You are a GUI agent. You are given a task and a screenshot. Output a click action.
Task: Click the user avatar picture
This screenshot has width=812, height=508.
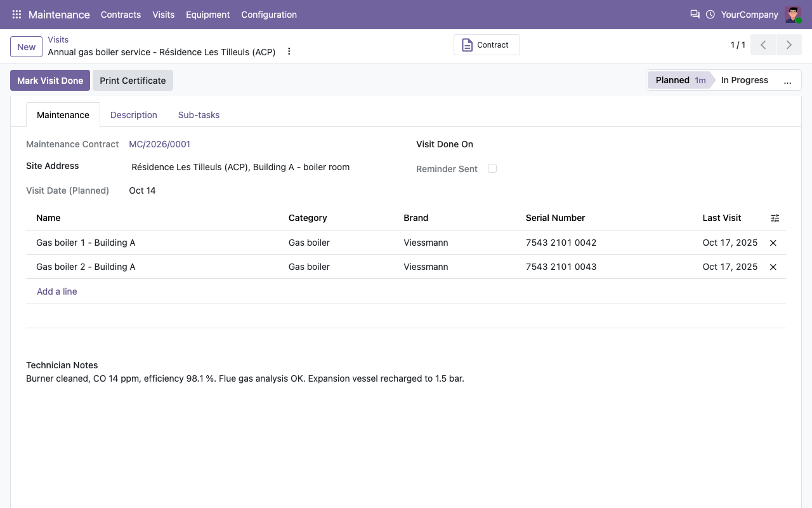click(x=793, y=15)
